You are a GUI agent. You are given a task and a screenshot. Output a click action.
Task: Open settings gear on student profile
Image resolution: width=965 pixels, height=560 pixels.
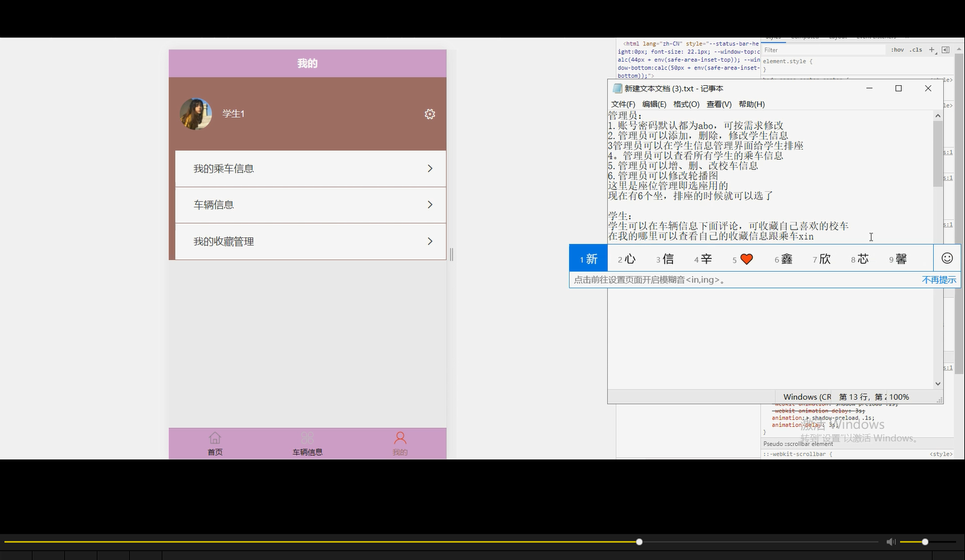click(x=430, y=114)
